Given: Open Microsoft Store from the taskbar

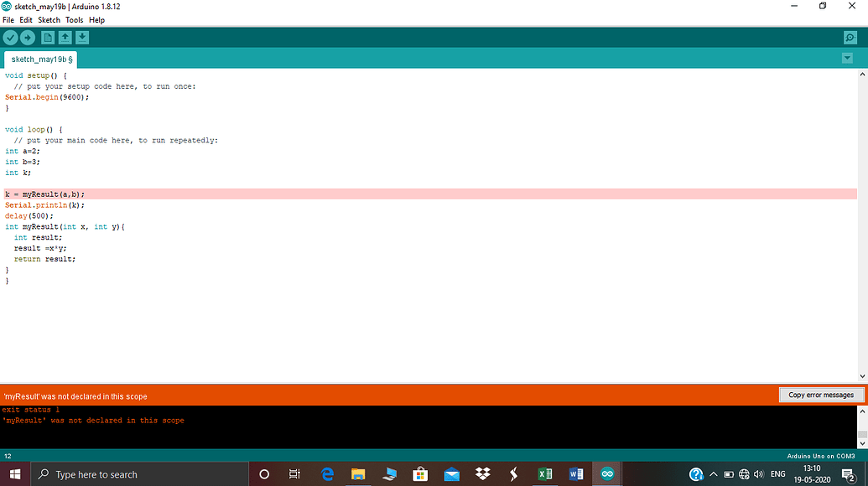Looking at the screenshot, I should [x=420, y=474].
